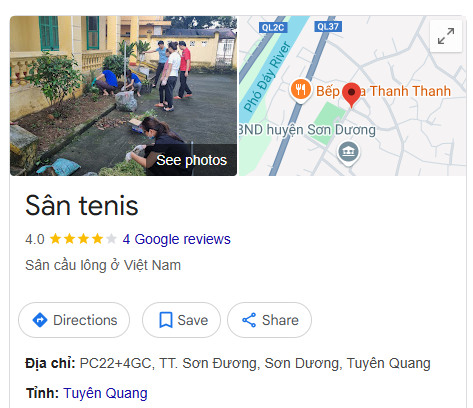The image size is (473, 408).
Task: Click the Directions button label
Action: click(85, 320)
